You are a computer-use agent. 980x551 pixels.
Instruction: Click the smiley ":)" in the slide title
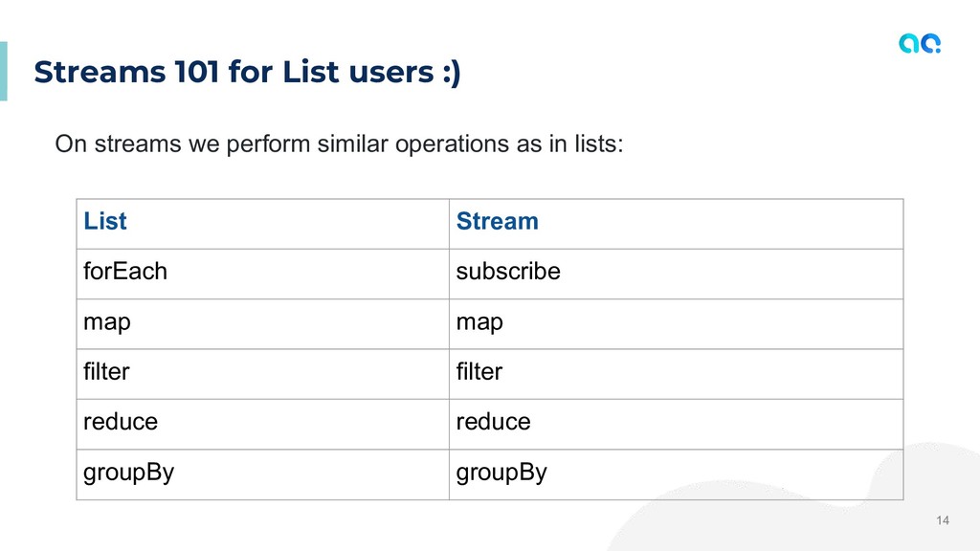450,72
